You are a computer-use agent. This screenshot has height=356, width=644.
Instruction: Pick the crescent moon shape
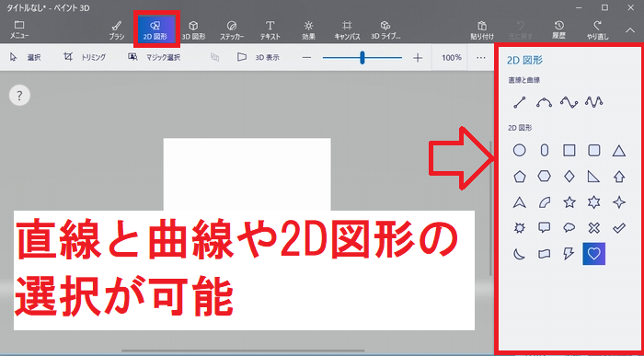point(519,254)
